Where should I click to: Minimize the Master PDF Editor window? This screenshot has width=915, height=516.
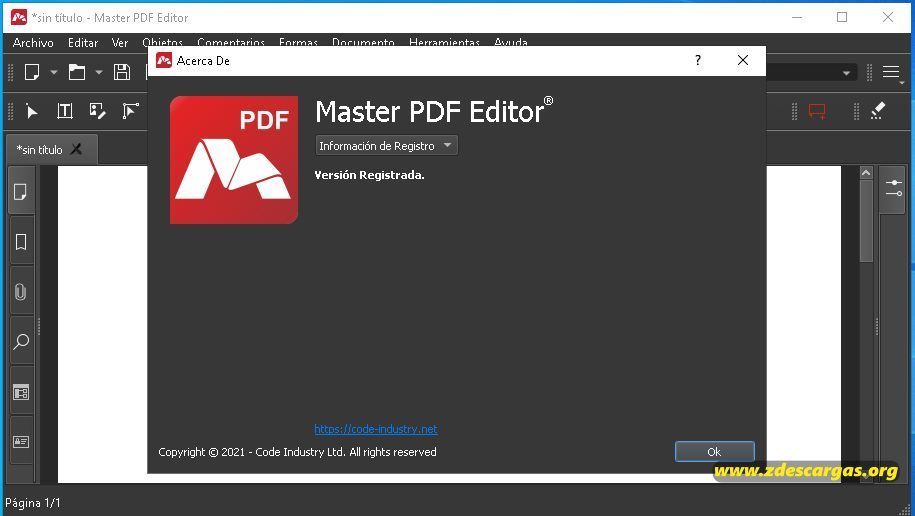(x=797, y=18)
